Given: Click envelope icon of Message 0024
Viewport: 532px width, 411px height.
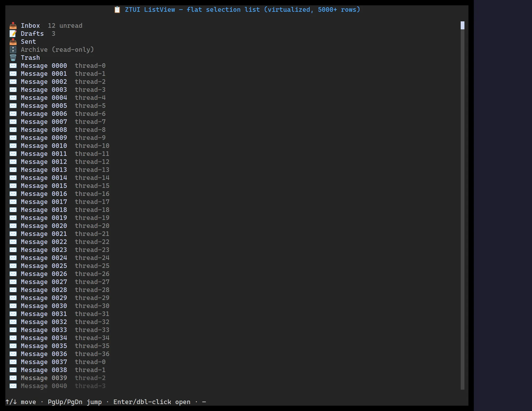Looking at the screenshot, I should [x=13, y=258].
